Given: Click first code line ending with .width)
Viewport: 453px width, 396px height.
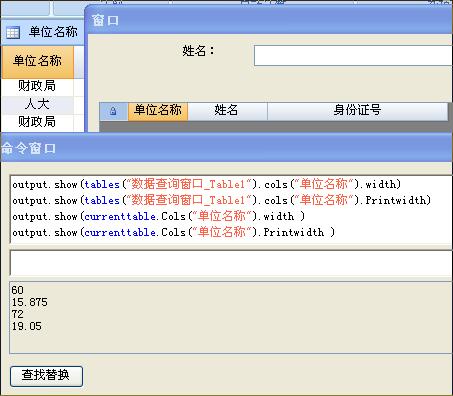Looking at the screenshot, I should point(207,184).
